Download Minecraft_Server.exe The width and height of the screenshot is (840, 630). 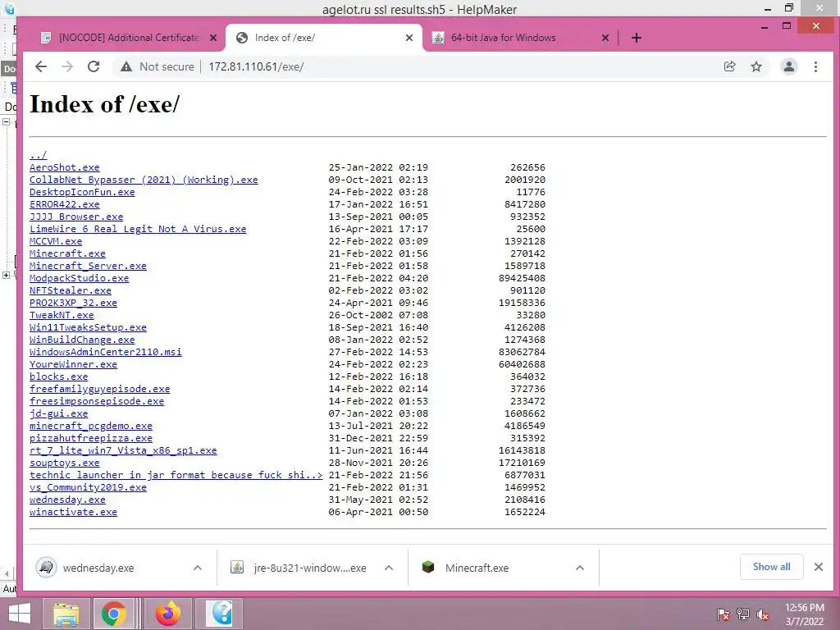[x=88, y=267]
